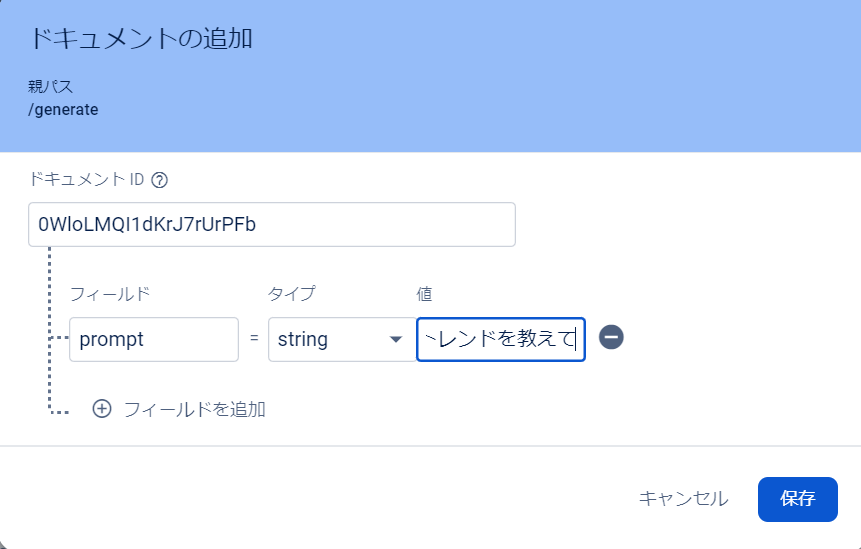Click the タイプ column header label
The image size is (861, 549).
[x=292, y=294]
